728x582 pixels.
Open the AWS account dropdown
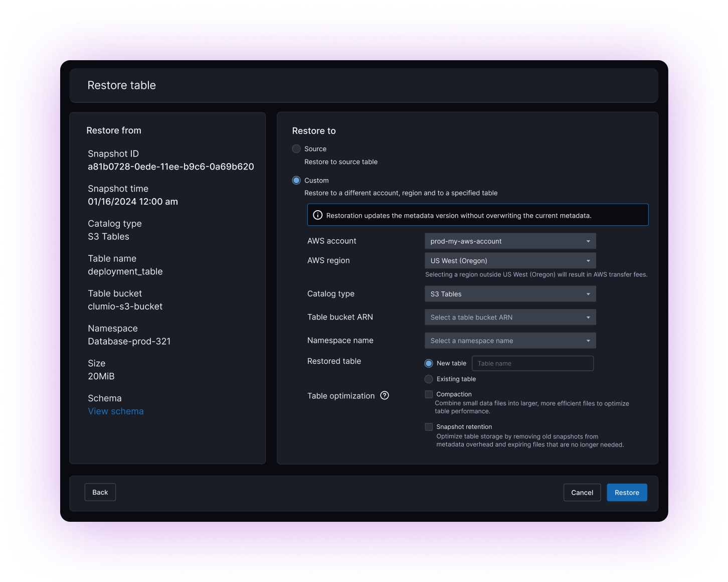click(x=510, y=241)
